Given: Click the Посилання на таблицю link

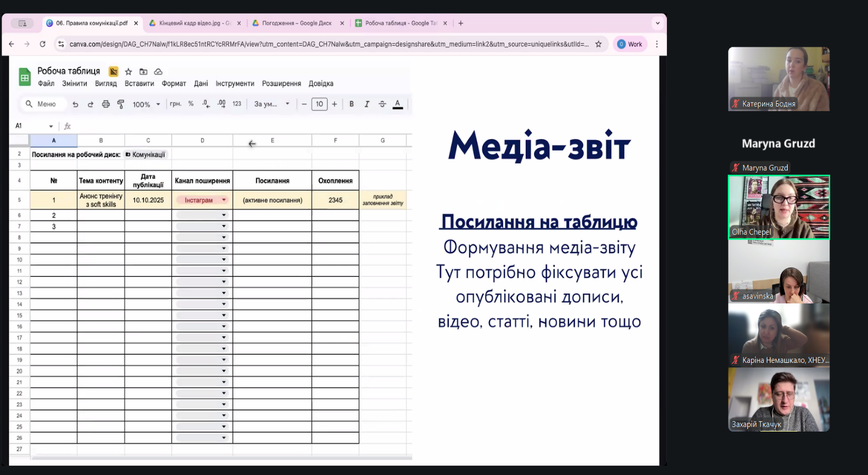Looking at the screenshot, I should click(x=539, y=222).
